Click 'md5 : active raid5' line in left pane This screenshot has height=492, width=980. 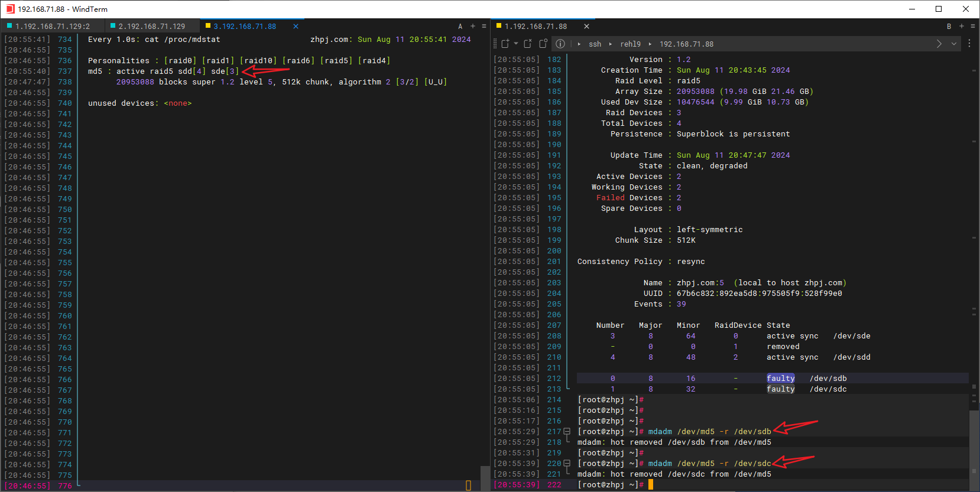click(x=164, y=71)
